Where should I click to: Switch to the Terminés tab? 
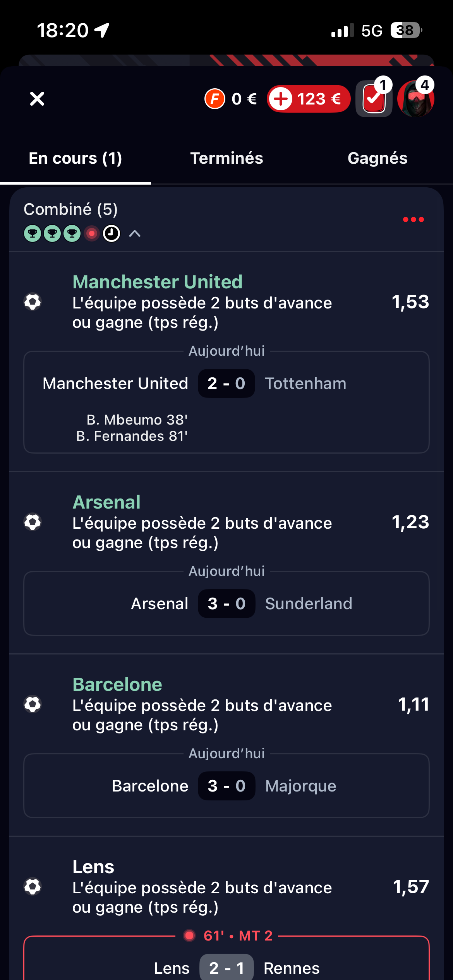(x=226, y=158)
